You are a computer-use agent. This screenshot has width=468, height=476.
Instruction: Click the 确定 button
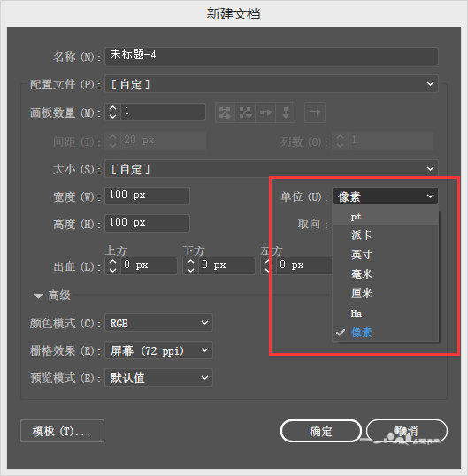point(321,431)
